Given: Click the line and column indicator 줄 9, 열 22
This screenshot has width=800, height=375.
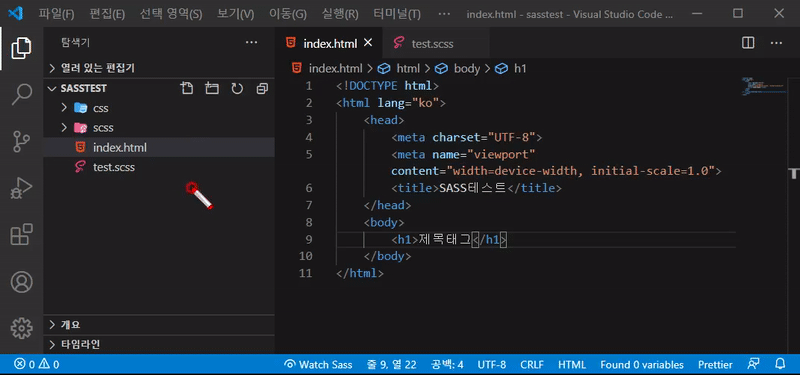Looking at the screenshot, I should [x=391, y=364].
